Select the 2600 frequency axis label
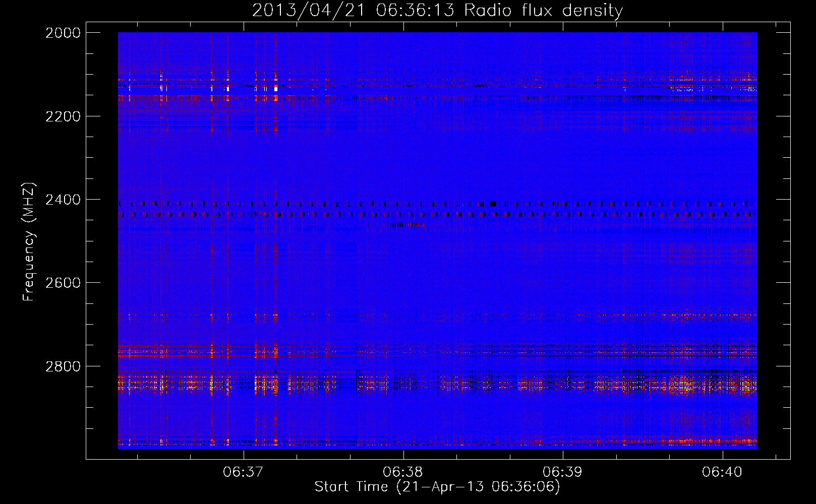 coord(63,283)
